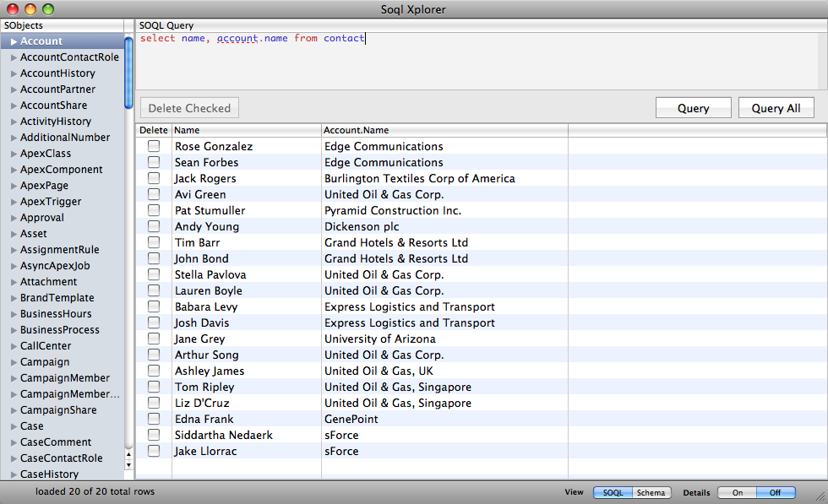The image size is (828, 504).
Task: Click the SObjects scrollbar up arrow
Action: (x=128, y=454)
